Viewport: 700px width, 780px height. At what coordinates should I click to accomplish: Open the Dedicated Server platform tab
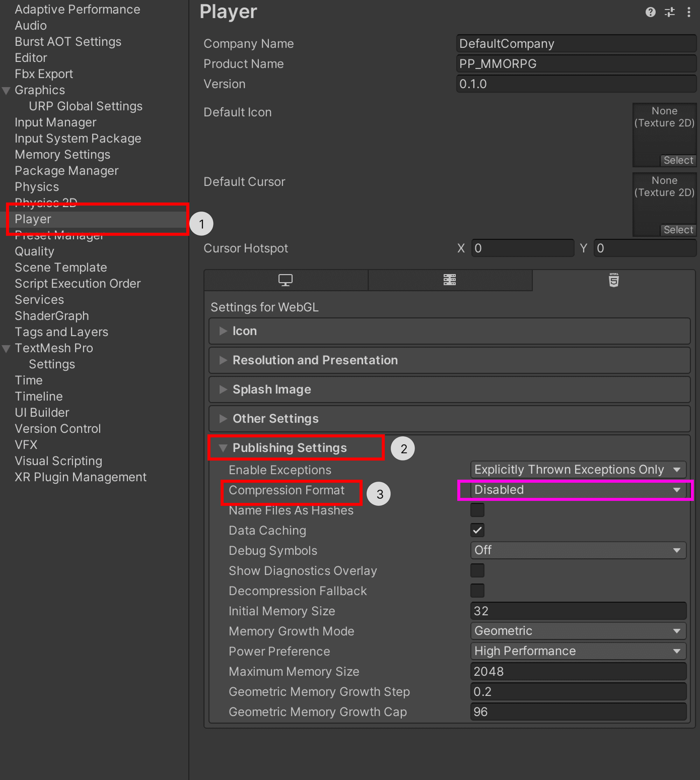point(450,280)
